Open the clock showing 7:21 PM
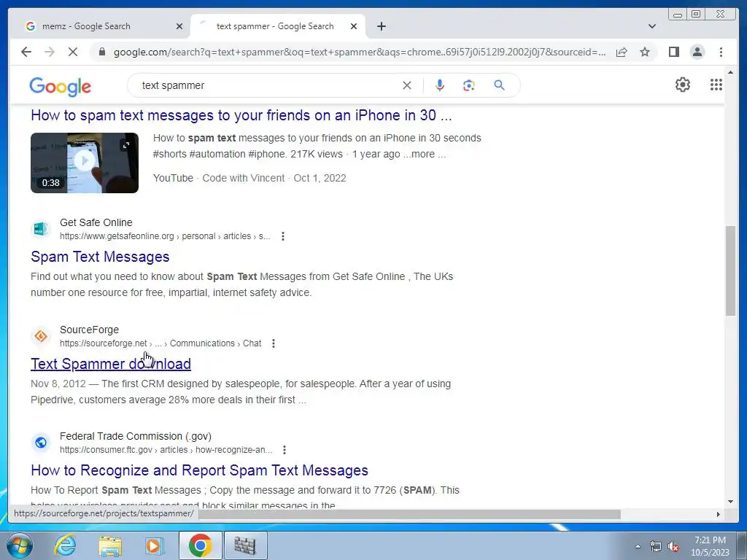The height and width of the screenshot is (560, 747). click(x=710, y=545)
